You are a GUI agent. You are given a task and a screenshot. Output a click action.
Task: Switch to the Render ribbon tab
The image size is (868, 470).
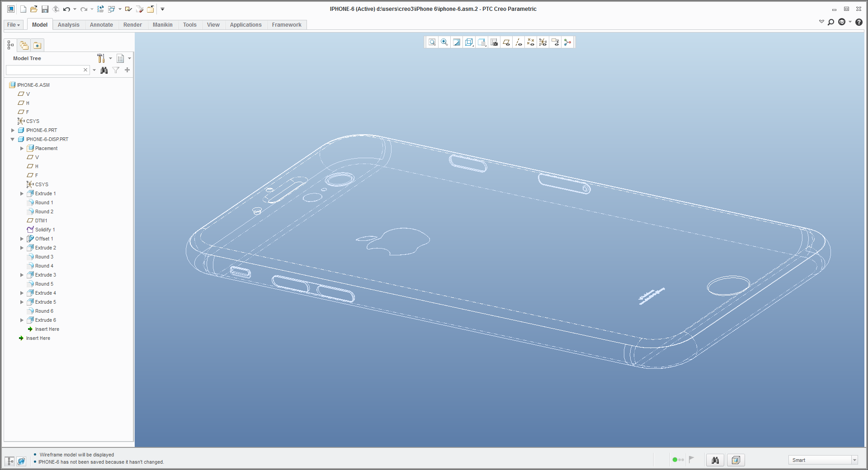pos(132,25)
